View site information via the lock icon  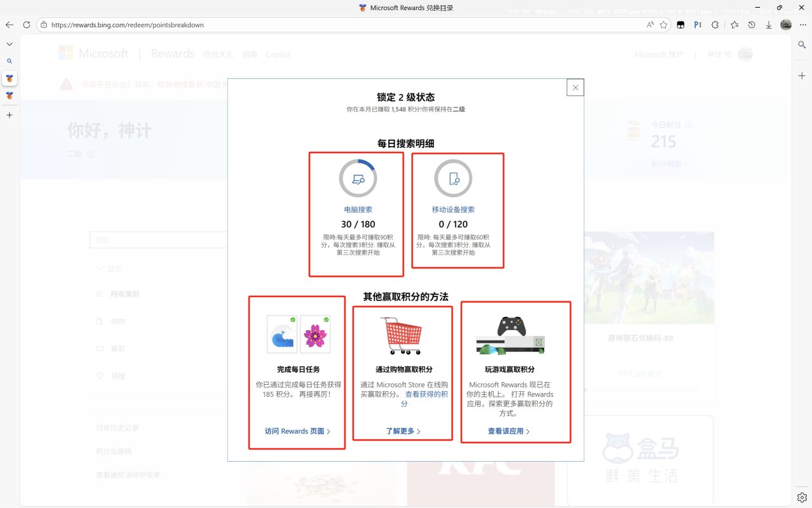click(x=44, y=25)
